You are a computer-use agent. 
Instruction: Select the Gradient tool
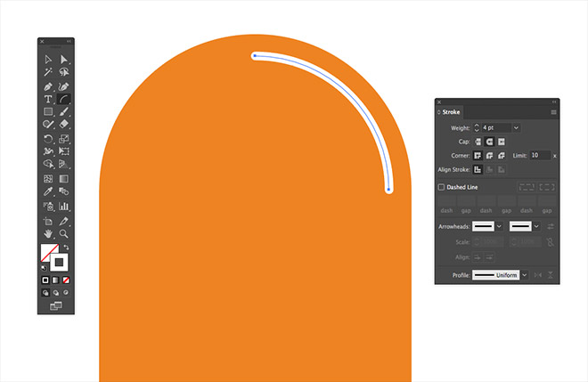coord(64,178)
